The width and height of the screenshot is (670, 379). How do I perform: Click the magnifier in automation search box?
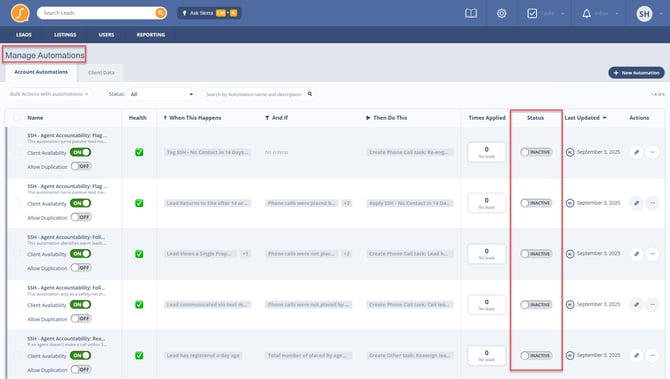tap(310, 94)
